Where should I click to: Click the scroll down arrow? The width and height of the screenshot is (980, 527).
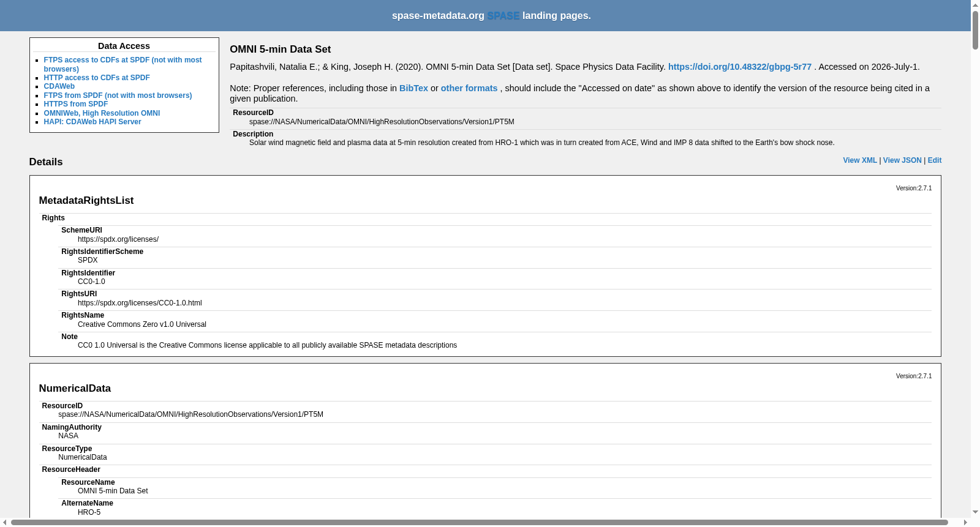coord(975,512)
